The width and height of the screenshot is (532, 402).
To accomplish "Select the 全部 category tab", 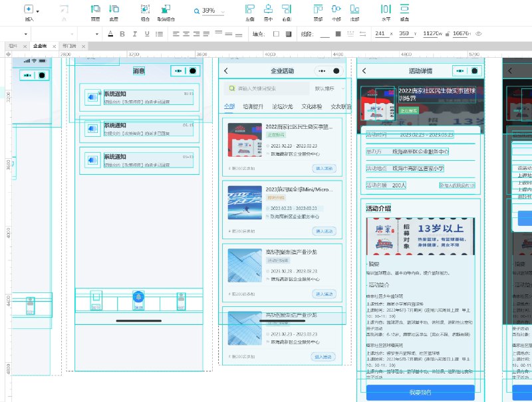I will point(229,106).
